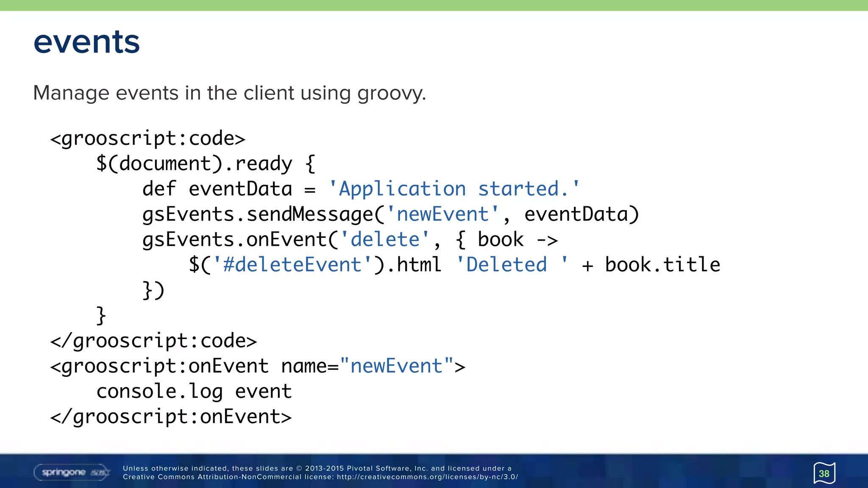Click the SpringOne logo in footer
This screenshot has width=868, height=488.
[72, 472]
